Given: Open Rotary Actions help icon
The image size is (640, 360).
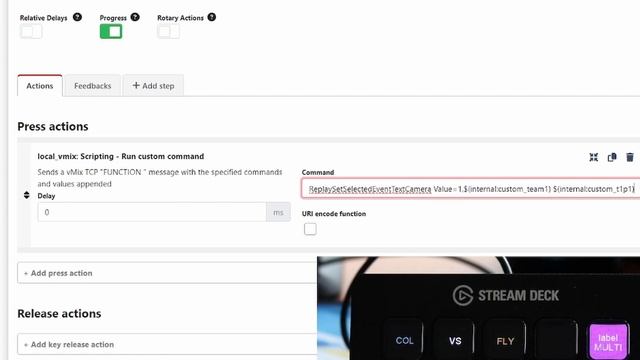Looking at the screenshot, I should click(x=211, y=17).
